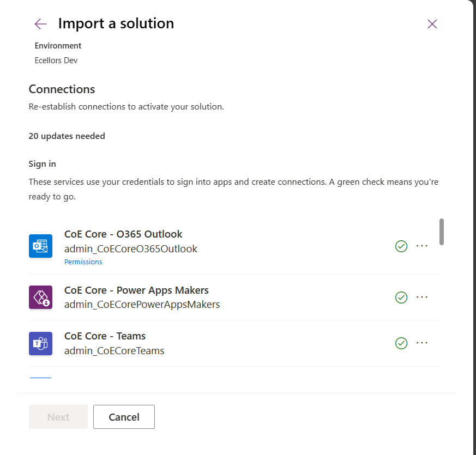
Task: Click the green check beside CoE Core - Teams
Action: (401, 343)
